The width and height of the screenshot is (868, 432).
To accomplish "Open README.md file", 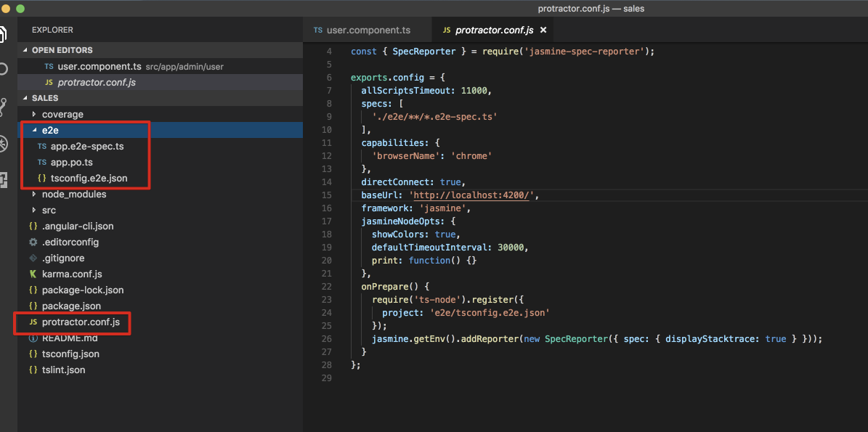I will [161, 338].
